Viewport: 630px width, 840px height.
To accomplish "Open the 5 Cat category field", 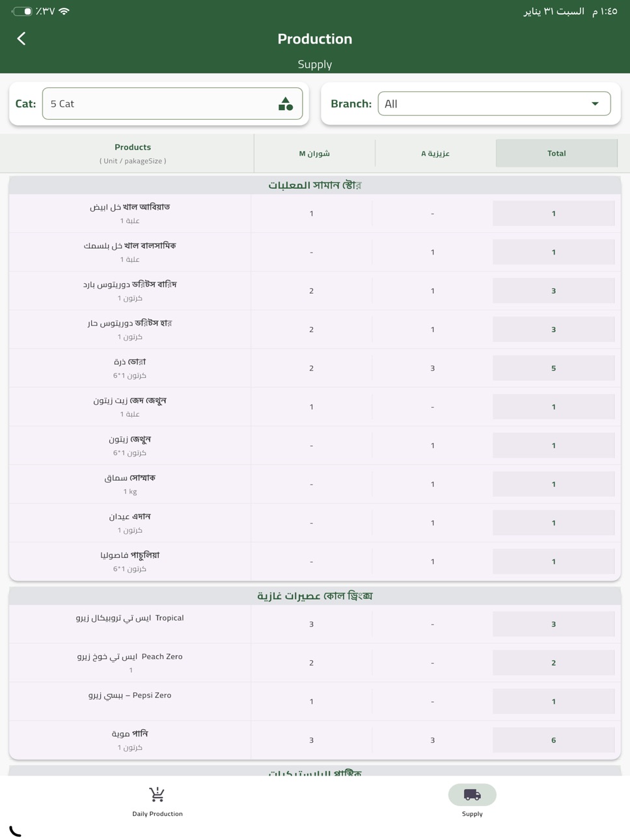I will tap(172, 104).
